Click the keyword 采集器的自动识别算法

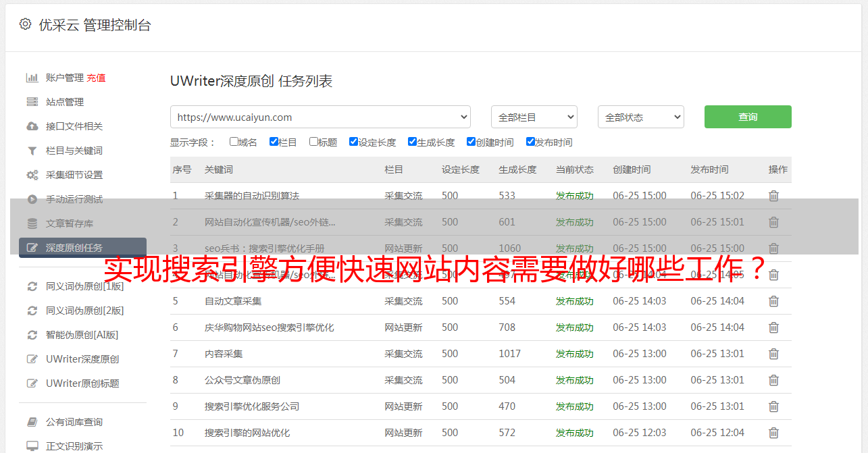click(252, 196)
